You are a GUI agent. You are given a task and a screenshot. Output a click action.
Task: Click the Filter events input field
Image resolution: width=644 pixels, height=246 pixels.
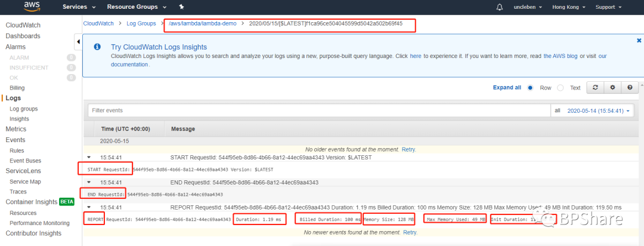318,110
